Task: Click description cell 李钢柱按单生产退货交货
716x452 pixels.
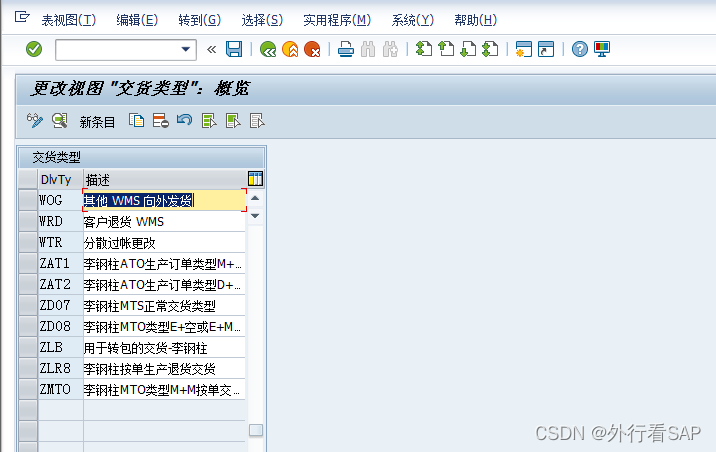Action: tap(164, 368)
